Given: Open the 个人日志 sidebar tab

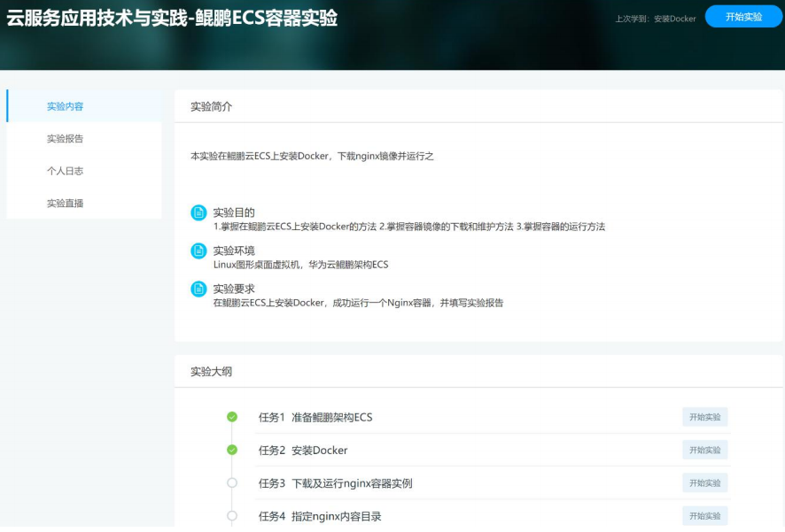Looking at the screenshot, I should 84,171.
